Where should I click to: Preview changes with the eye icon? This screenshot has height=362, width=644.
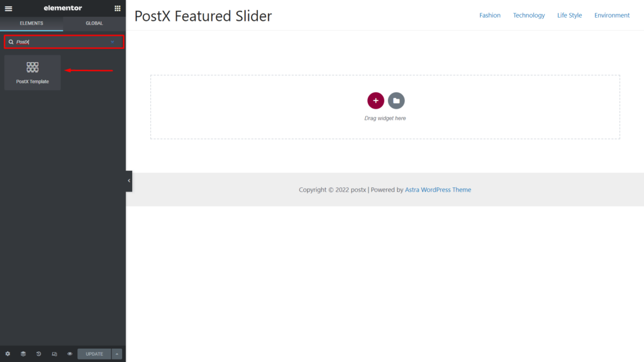pyautogui.click(x=70, y=354)
